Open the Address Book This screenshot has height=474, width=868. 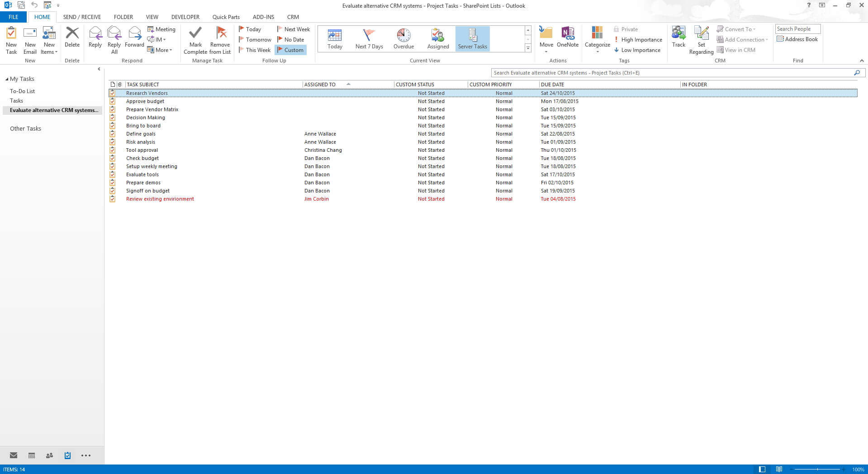tap(797, 39)
